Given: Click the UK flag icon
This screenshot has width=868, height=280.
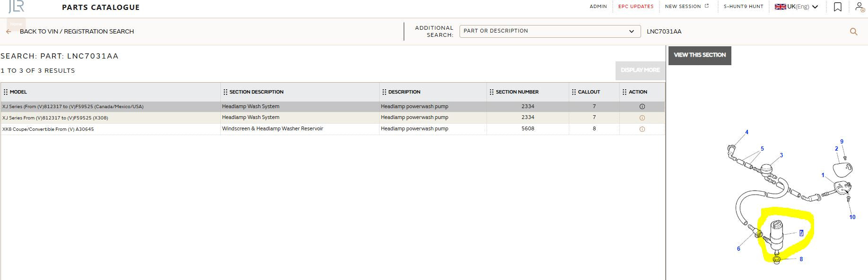Looking at the screenshot, I should pos(781,7).
